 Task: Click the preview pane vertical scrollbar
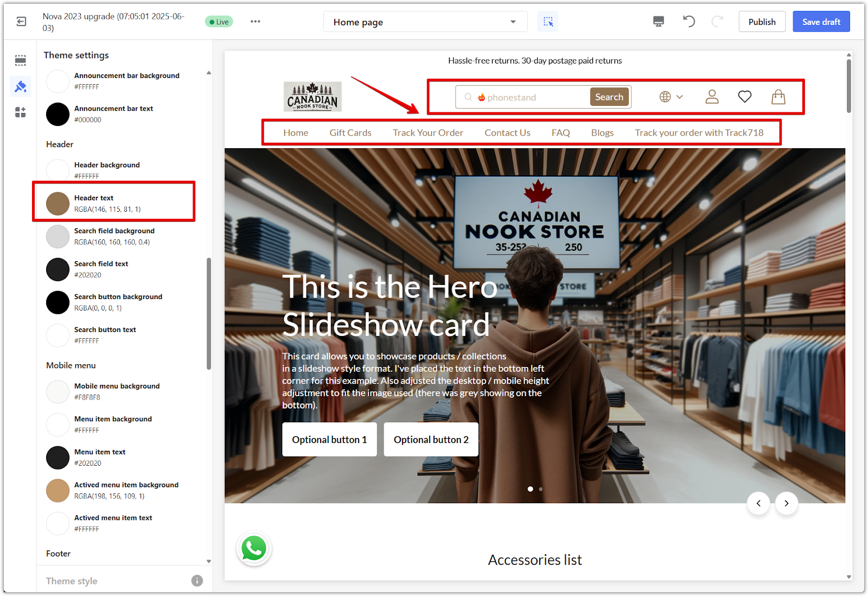[x=848, y=86]
